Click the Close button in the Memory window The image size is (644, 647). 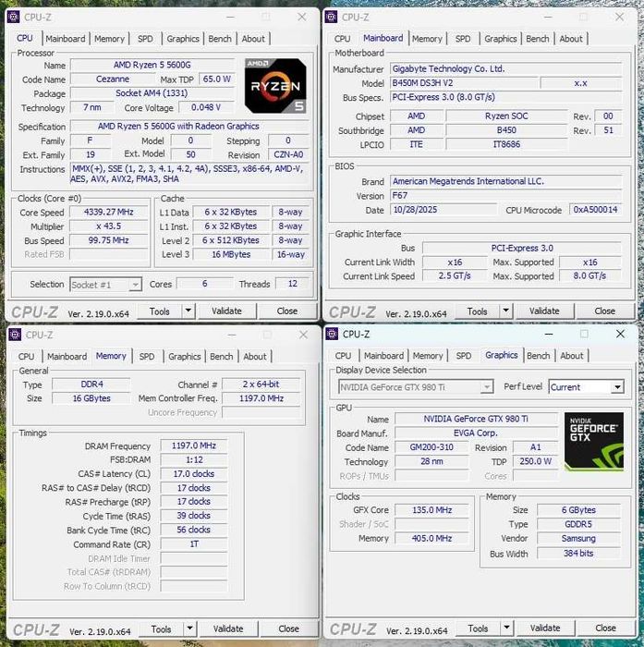click(x=289, y=629)
